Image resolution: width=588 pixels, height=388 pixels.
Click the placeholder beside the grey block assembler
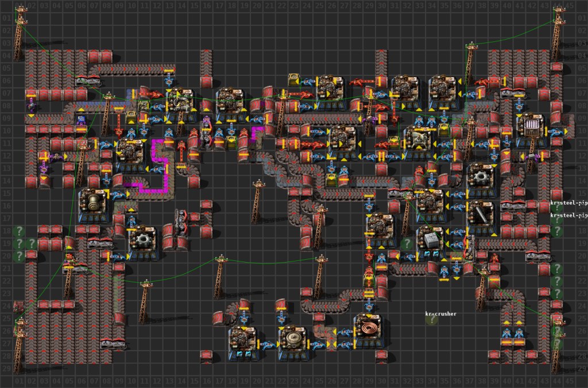tap(407, 244)
